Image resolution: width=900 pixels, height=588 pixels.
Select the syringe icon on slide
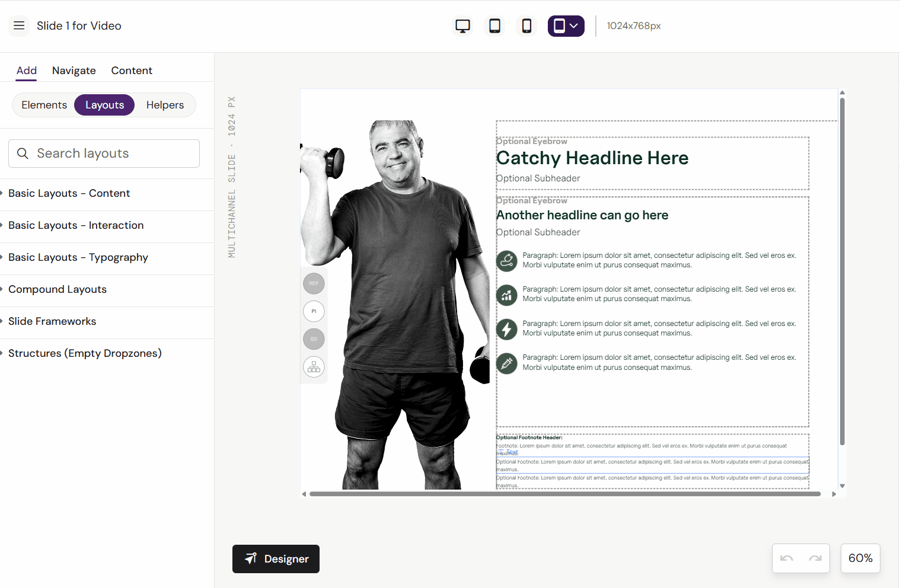pyautogui.click(x=506, y=363)
